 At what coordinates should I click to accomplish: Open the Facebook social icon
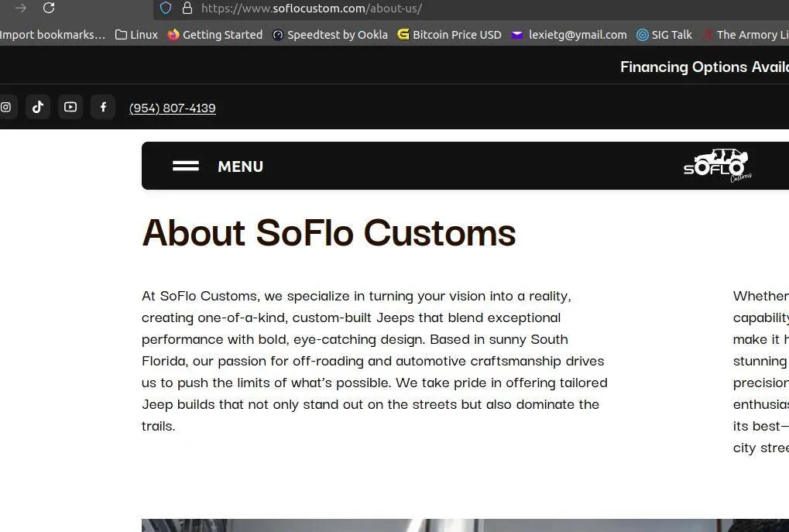click(103, 107)
